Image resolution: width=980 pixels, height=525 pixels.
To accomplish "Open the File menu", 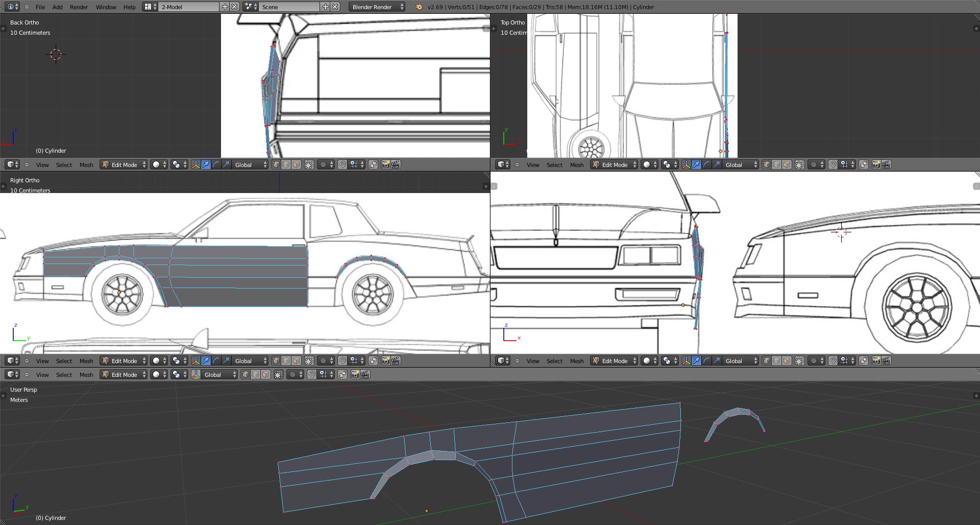I will pyautogui.click(x=40, y=7).
